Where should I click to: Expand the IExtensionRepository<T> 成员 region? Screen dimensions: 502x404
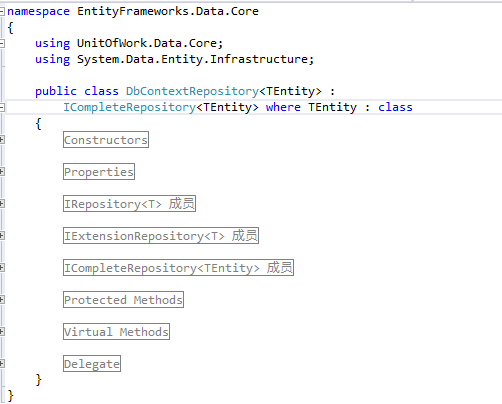(2, 236)
